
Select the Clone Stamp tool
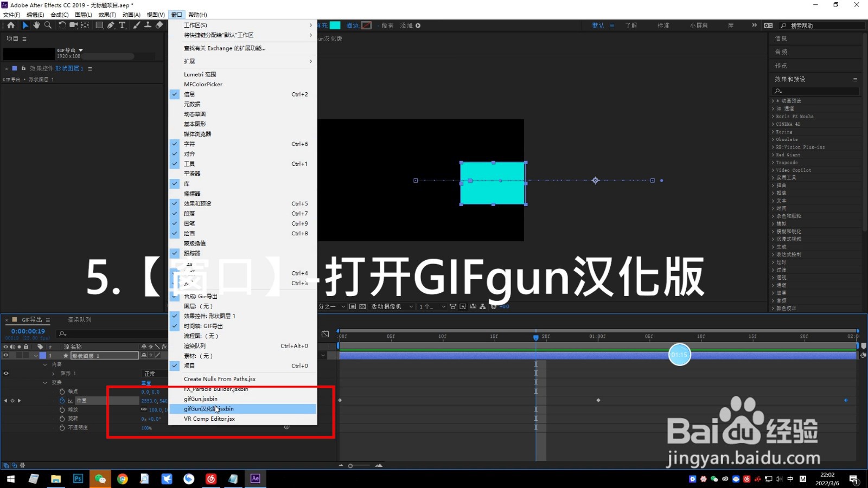pyautogui.click(x=148, y=25)
